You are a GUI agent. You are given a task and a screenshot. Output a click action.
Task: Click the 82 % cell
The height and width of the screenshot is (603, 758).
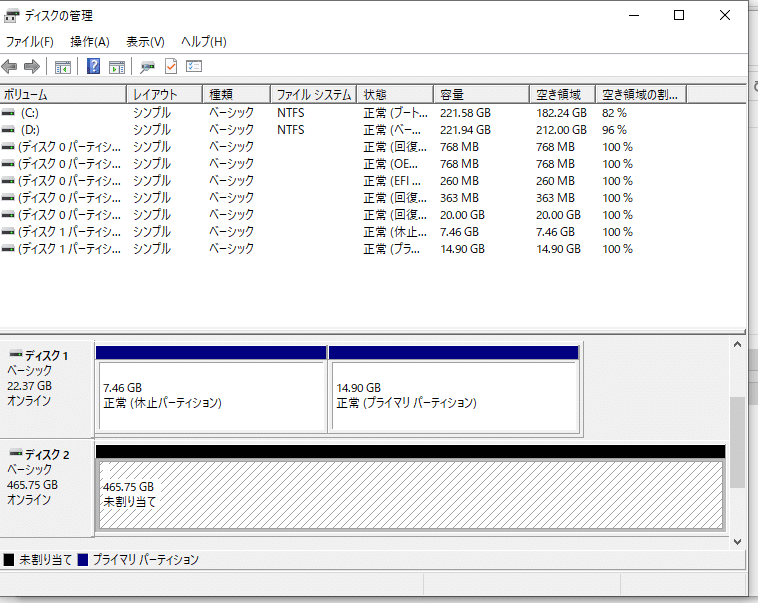(x=614, y=113)
